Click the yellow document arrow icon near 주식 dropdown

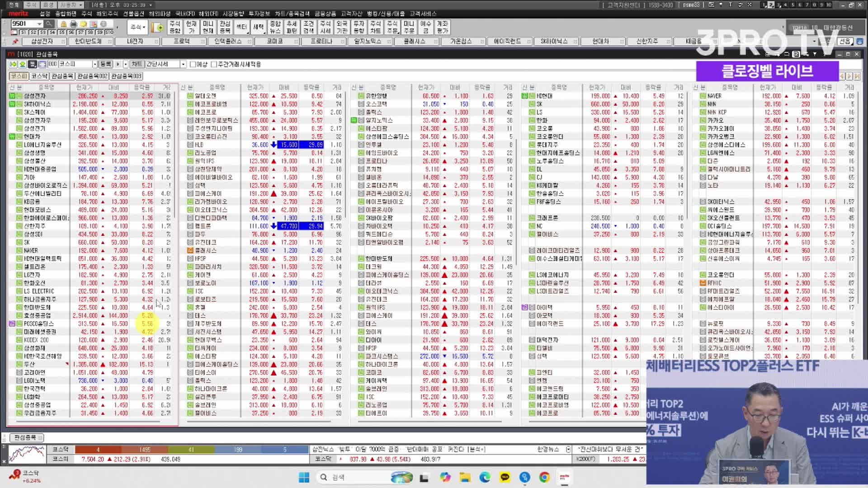158,28
